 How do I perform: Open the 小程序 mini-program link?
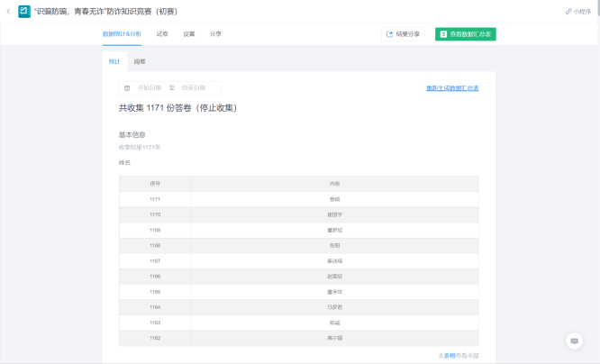click(579, 12)
